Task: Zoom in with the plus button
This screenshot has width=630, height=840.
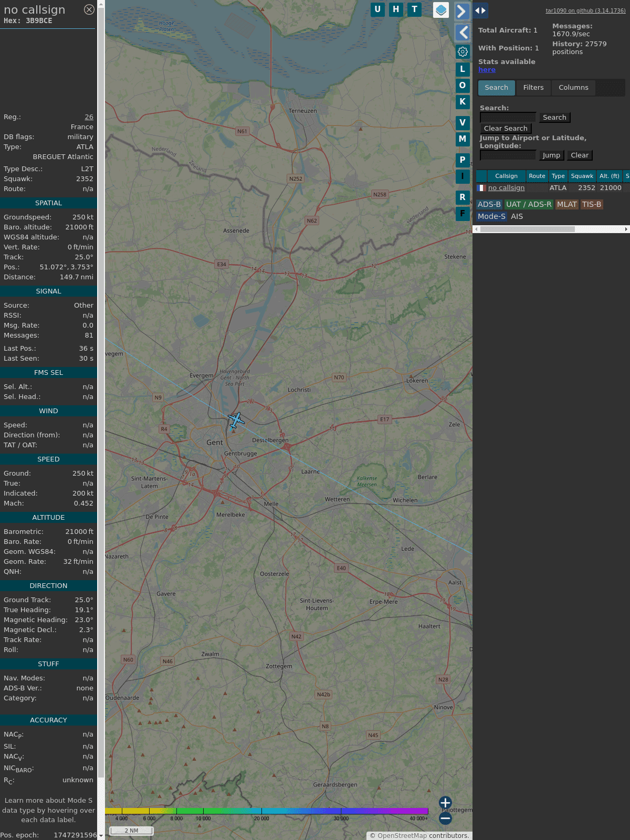Action: (445, 802)
